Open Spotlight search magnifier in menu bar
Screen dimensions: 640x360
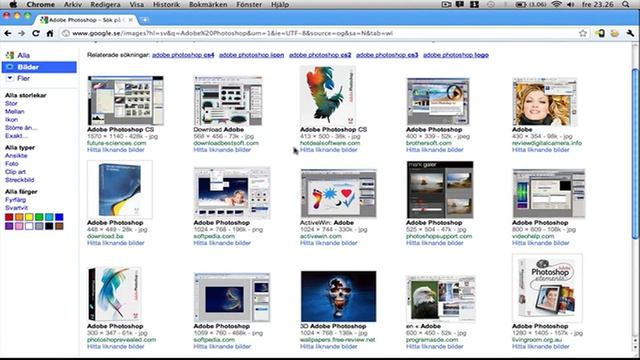click(x=626, y=4)
